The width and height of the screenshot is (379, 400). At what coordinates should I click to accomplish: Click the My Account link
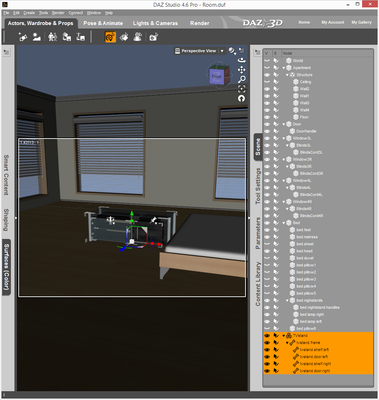[333, 22]
